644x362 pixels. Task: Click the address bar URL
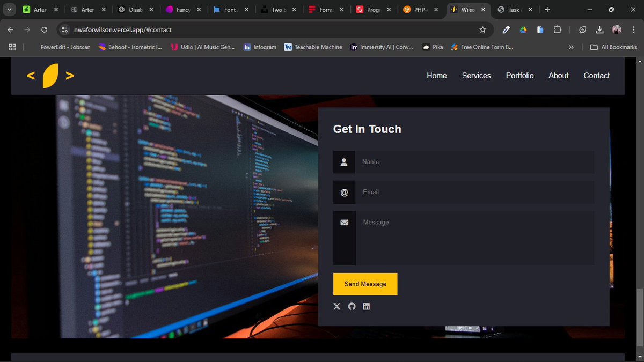pyautogui.click(x=123, y=29)
